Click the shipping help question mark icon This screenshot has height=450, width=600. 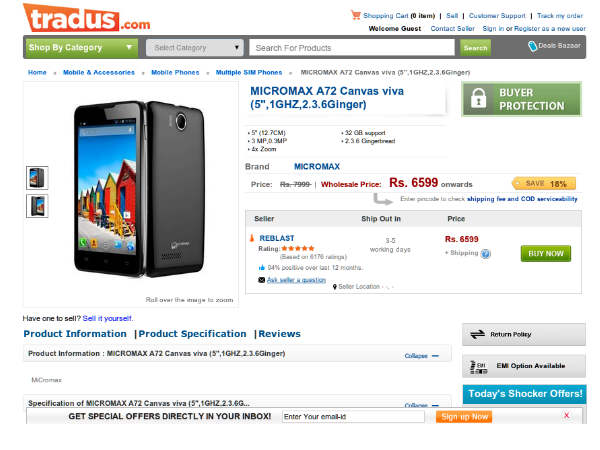(x=486, y=254)
